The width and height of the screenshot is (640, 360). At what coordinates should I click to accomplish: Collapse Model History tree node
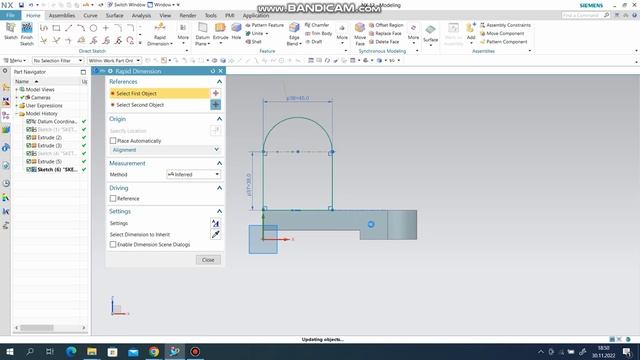coord(17,114)
